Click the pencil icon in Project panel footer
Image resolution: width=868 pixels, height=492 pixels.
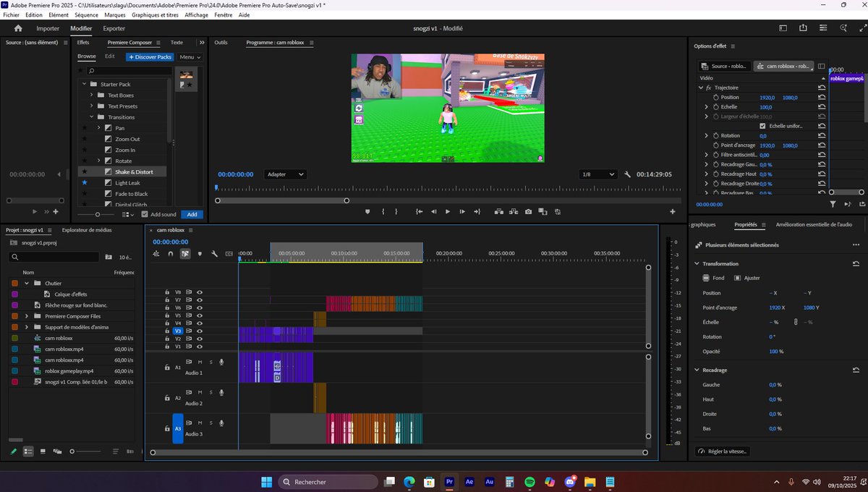coord(13,451)
